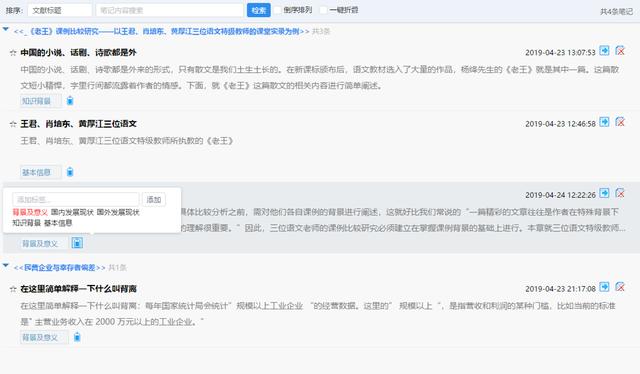
Task: Collapse the 《老王》课例比较研究 group
Action: tap(6, 29)
